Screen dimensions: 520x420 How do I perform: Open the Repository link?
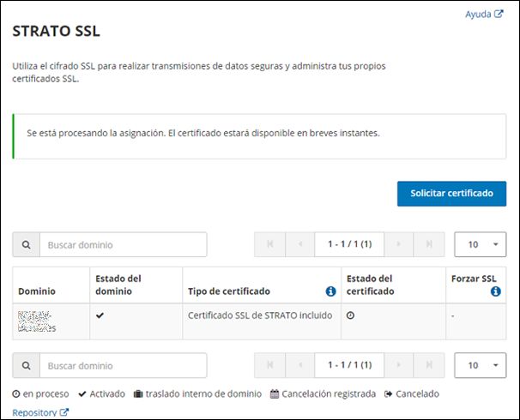point(40,412)
